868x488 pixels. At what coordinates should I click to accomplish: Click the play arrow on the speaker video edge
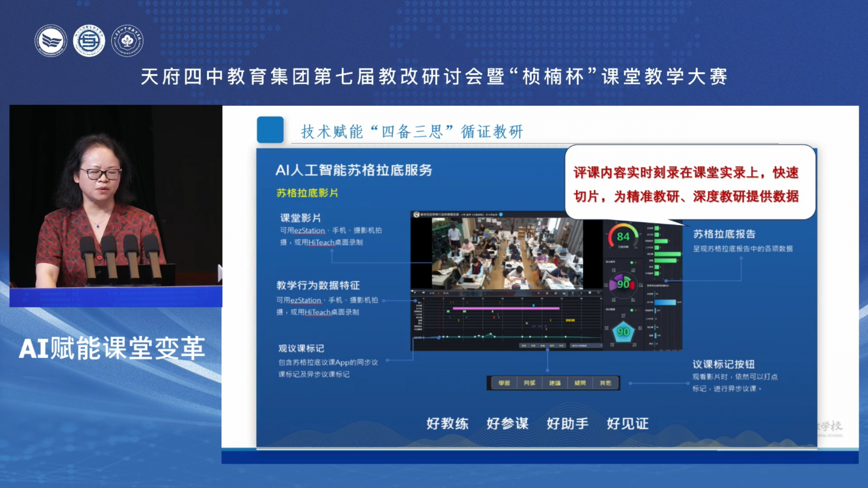(220, 273)
